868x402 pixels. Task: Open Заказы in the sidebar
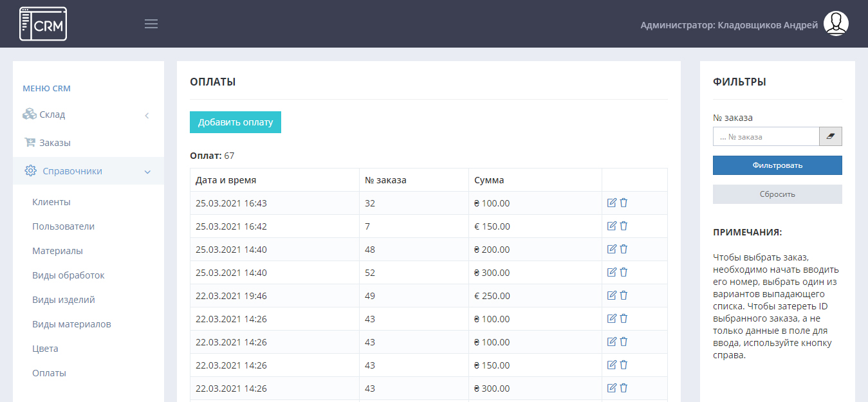tap(55, 143)
